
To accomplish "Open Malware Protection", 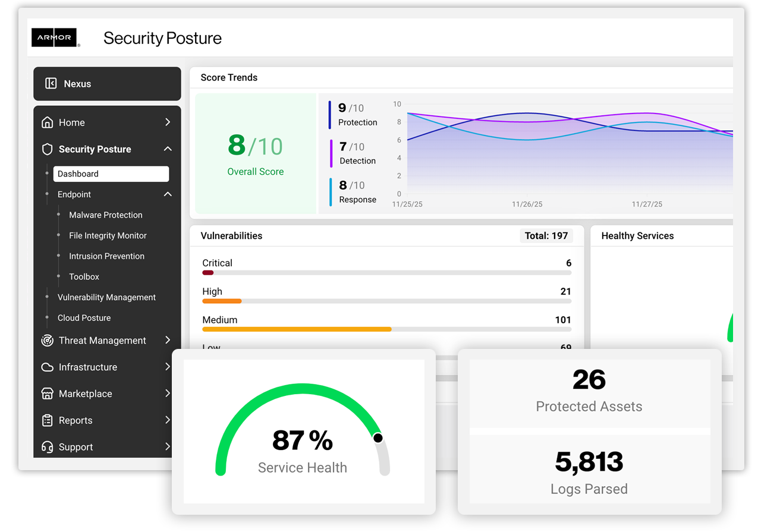I will click(106, 215).
